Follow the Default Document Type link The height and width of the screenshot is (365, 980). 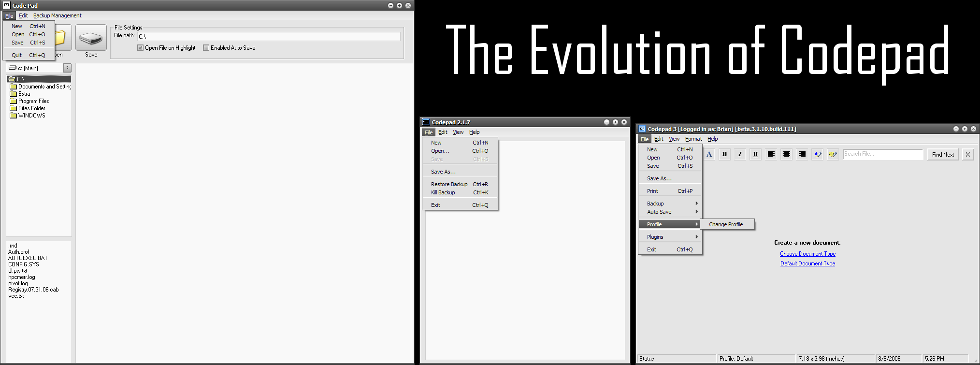pyautogui.click(x=807, y=263)
